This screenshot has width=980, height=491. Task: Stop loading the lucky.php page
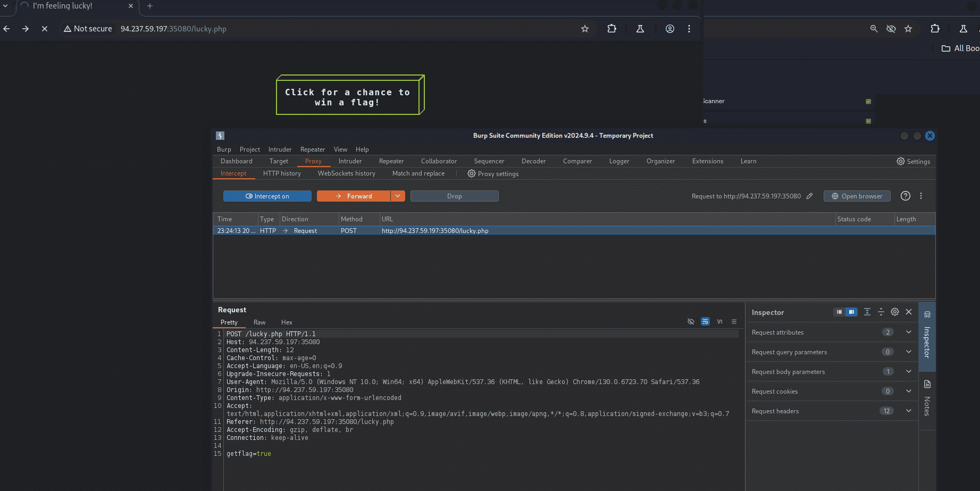click(x=45, y=29)
